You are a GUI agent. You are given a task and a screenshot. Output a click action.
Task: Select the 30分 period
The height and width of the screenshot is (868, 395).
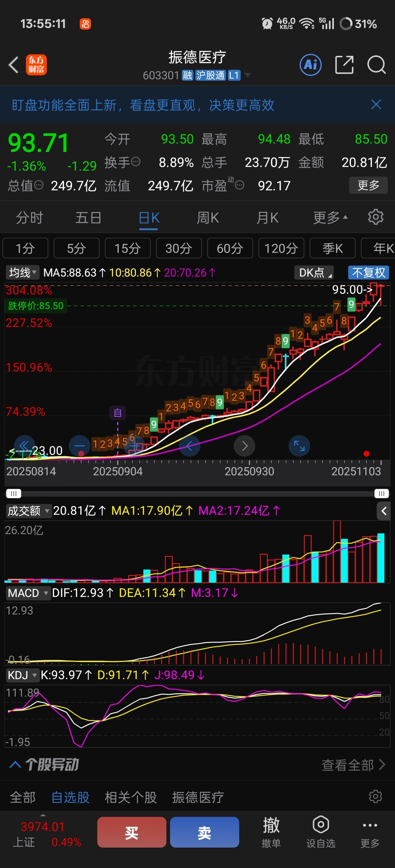coord(179,248)
